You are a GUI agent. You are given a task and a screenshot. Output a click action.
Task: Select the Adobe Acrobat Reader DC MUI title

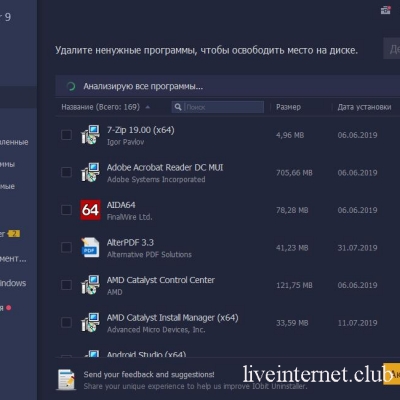165,167
